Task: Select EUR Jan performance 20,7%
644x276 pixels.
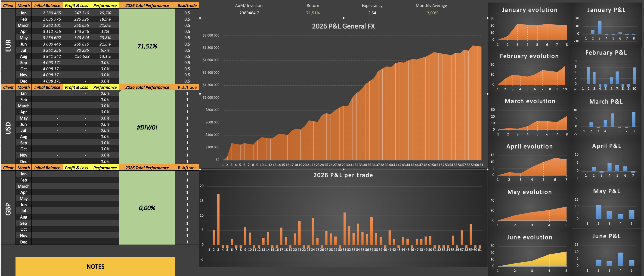Action: point(105,13)
